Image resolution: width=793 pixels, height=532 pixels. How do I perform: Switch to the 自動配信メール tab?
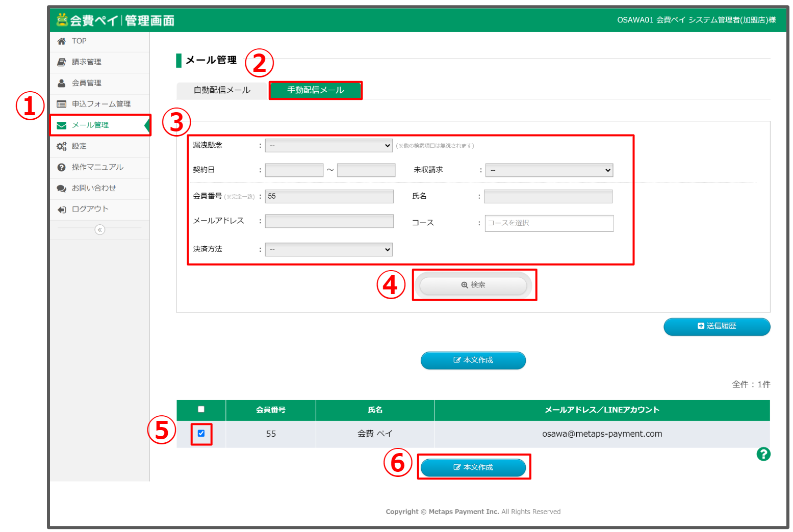[222, 90]
